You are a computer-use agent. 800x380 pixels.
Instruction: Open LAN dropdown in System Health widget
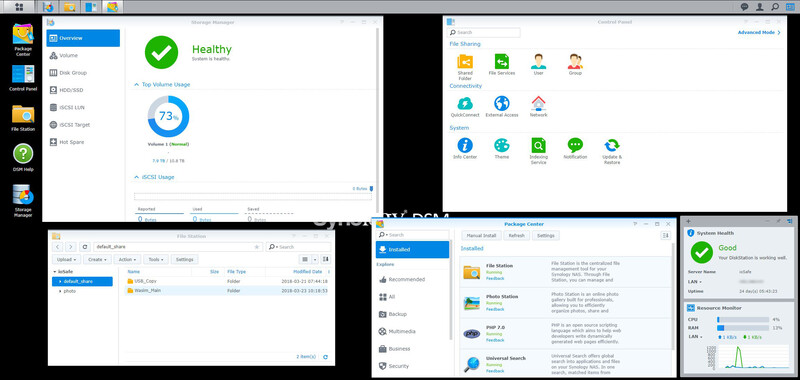pos(694,282)
